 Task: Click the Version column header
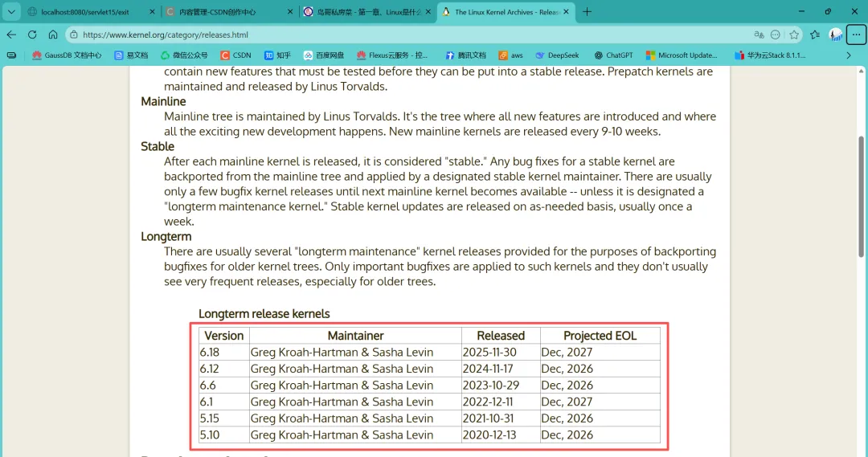click(x=223, y=335)
